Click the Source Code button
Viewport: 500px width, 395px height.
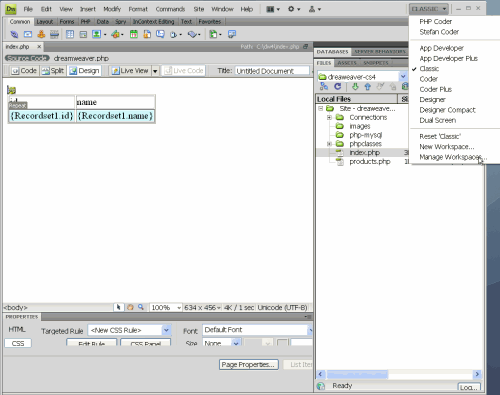[27, 58]
